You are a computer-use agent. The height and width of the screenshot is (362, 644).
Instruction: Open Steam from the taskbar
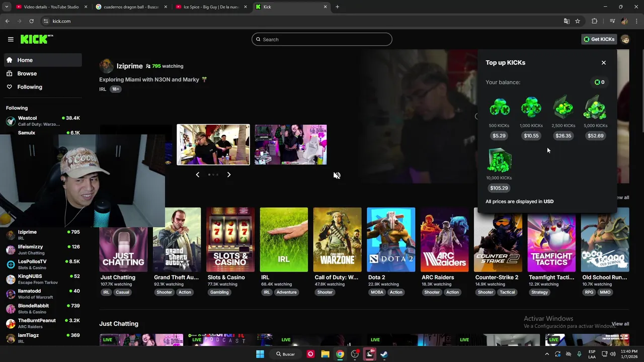tap(384, 354)
